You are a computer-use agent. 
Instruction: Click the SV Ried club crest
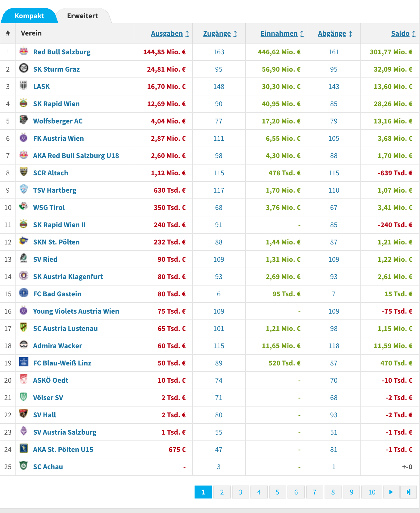(24, 258)
